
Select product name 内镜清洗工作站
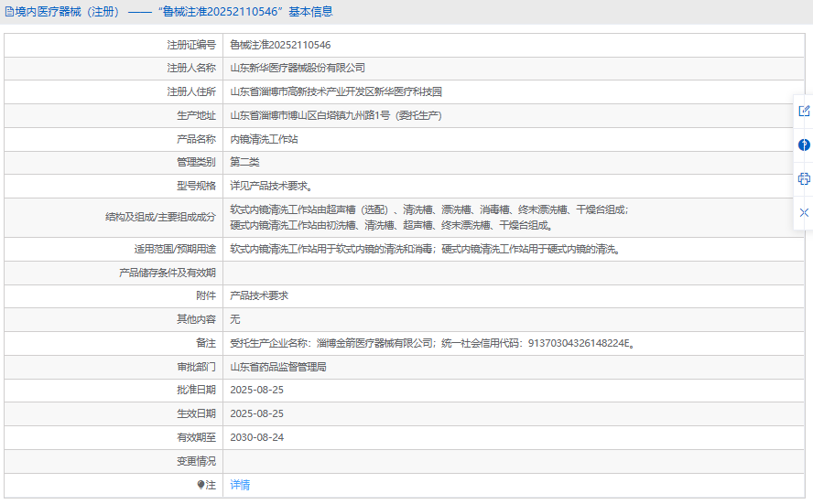pos(264,139)
